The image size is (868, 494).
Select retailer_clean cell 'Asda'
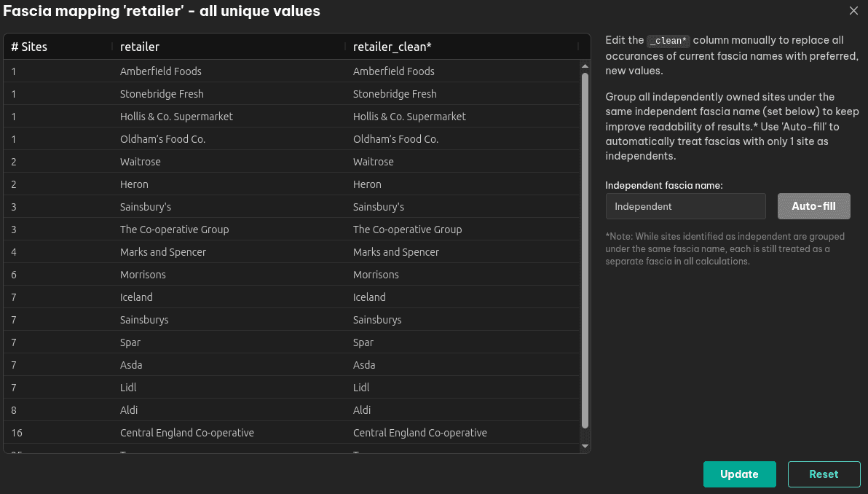coord(462,365)
